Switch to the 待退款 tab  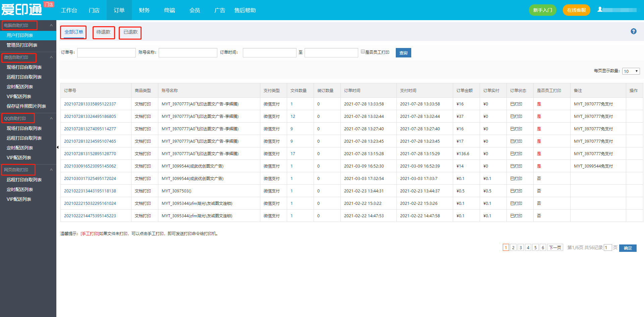103,32
